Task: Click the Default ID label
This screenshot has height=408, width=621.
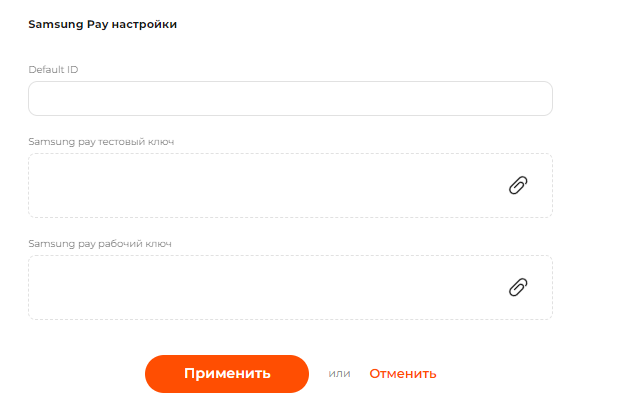Action: pos(54,69)
